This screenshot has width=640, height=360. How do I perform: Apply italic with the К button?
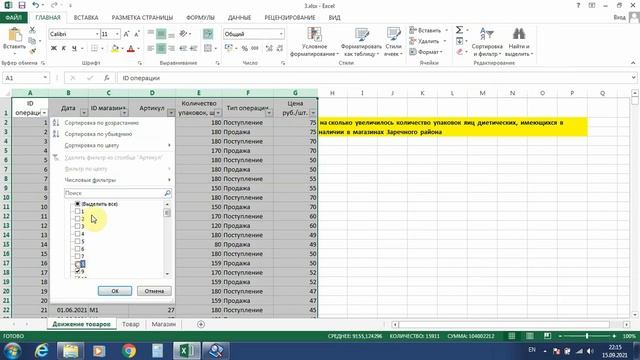click(x=64, y=49)
